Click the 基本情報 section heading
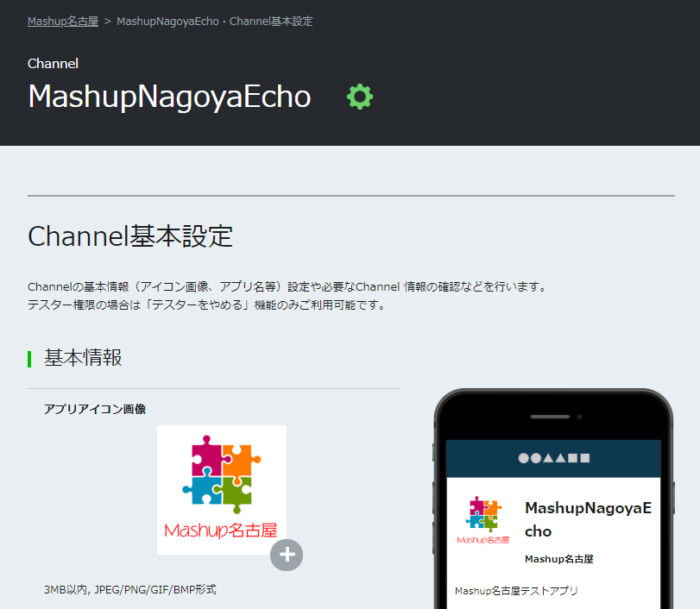 [83, 358]
